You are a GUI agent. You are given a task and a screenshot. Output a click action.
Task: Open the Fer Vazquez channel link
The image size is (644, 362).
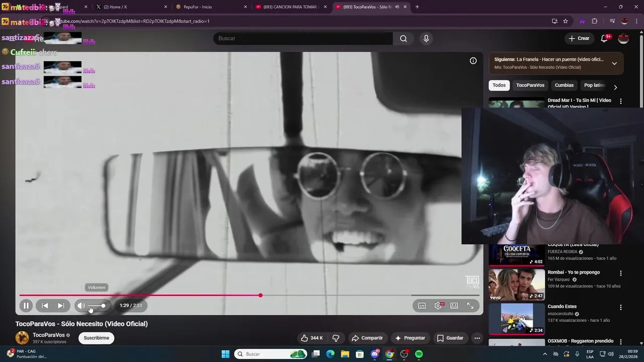[559, 280]
